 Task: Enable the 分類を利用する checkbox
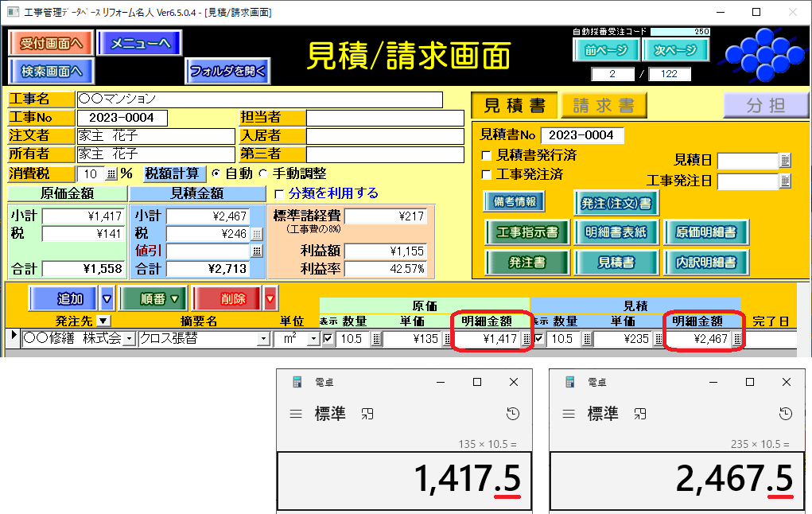tap(278, 193)
